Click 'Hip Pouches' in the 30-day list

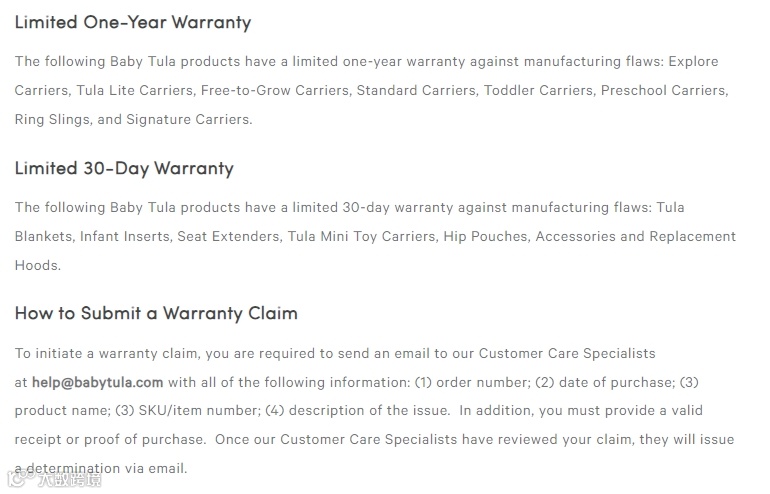click(x=487, y=236)
